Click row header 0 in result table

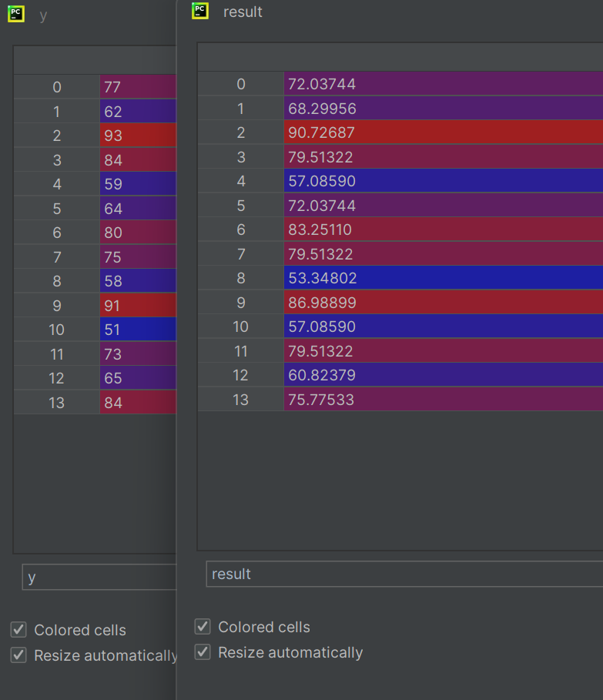click(241, 83)
